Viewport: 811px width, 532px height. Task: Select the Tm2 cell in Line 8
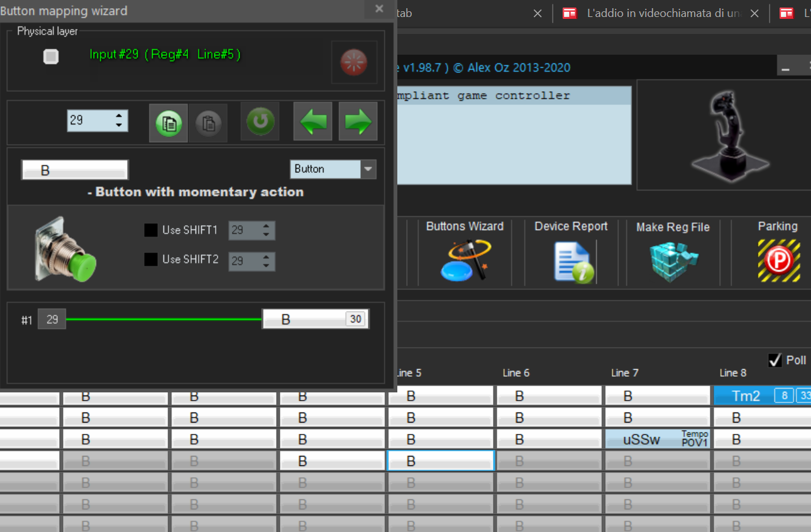pyautogui.click(x=746, y=396)
